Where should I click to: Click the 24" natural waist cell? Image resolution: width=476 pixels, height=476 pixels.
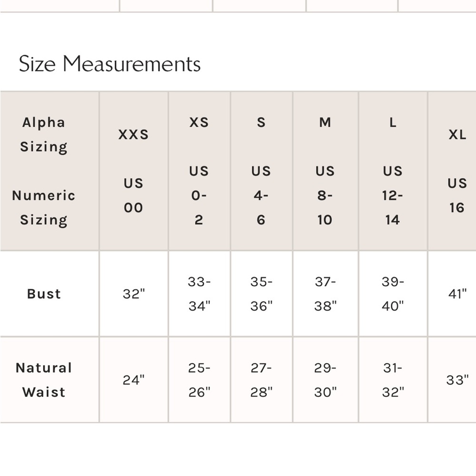[134, 380]
